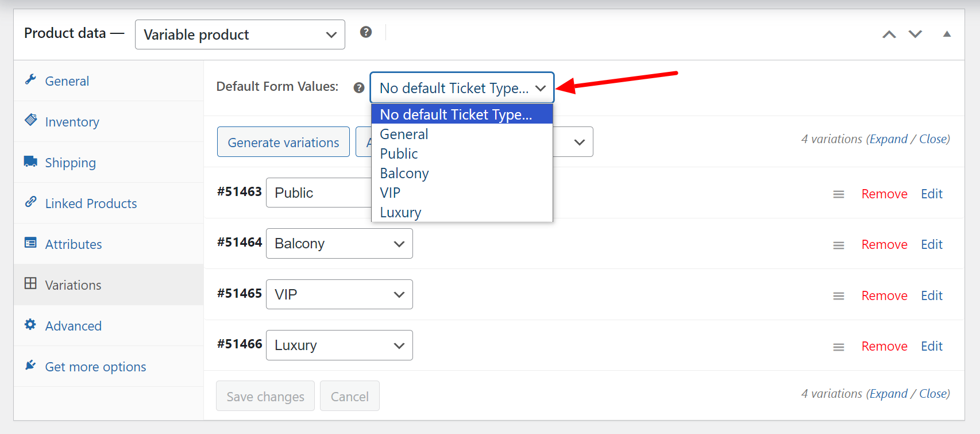This screenshot has height=434, width=980.
Task: Choose Public in ticket type list
Action: pyautogui.click(x=462, y=153)
